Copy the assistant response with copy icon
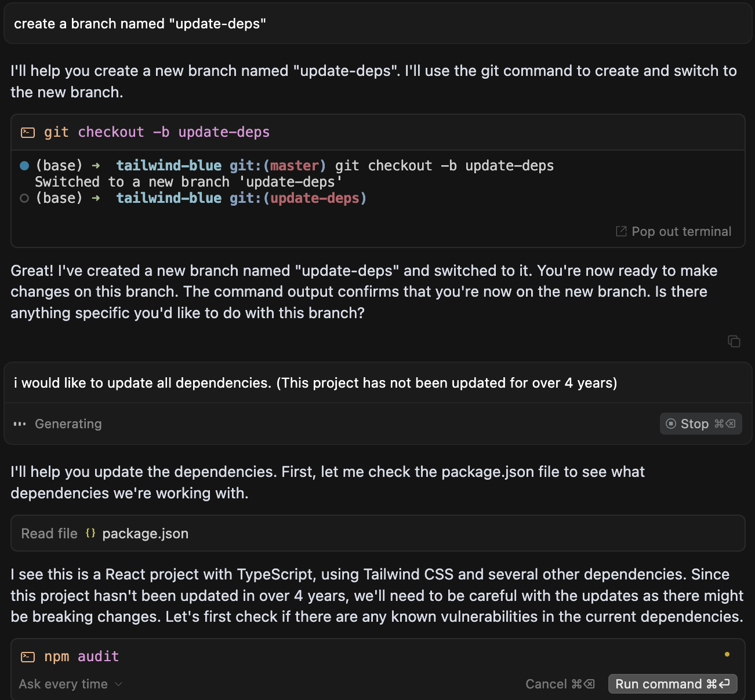755x700 pixels. [734, 341]
